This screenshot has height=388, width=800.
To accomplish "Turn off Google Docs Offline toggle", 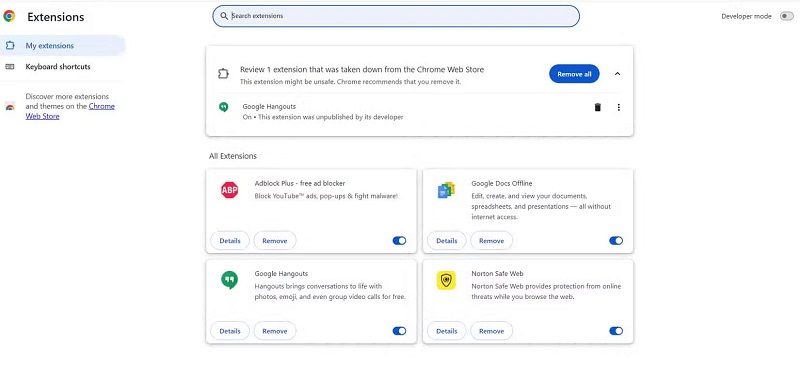I will (x=616, y=240).
